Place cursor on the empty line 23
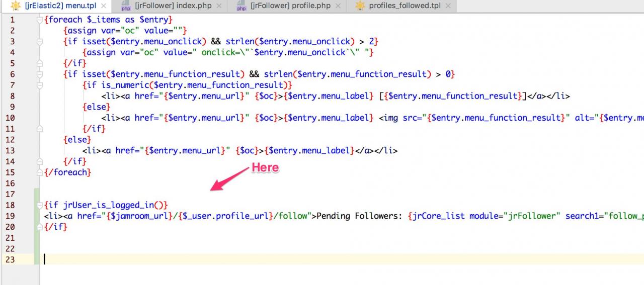The height and width of the screenshot is (285, 644). tap(201, 259)
